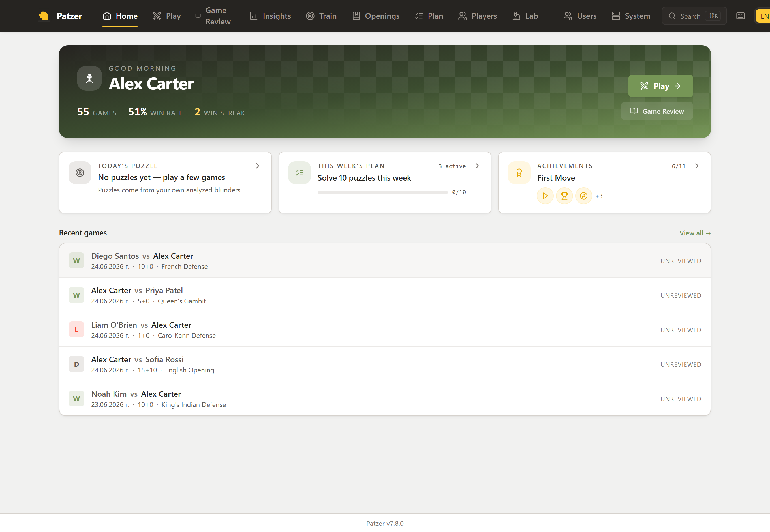
Task: Click UNREVIEWED status on the French Defense game
Action: click(x=681, y=261)
